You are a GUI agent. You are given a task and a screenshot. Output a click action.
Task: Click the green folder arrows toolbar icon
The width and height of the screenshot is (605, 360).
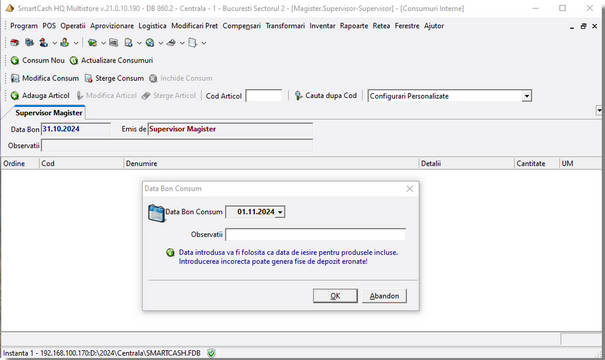(x=92, y=43)
